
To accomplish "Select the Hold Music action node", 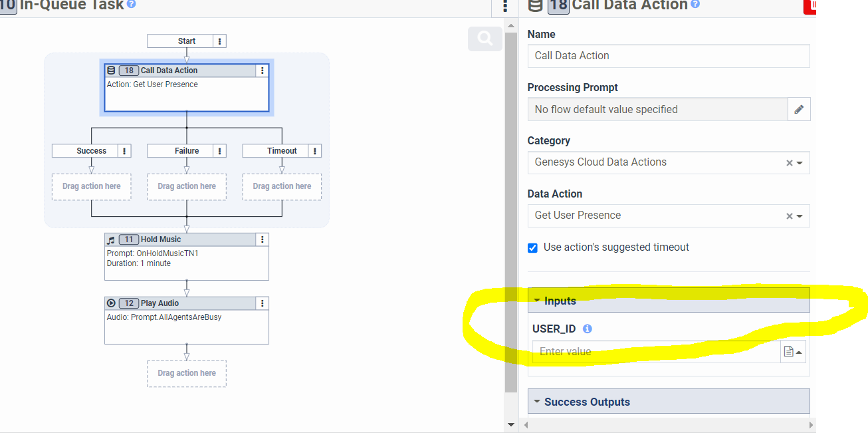I will tap(187, 257).
